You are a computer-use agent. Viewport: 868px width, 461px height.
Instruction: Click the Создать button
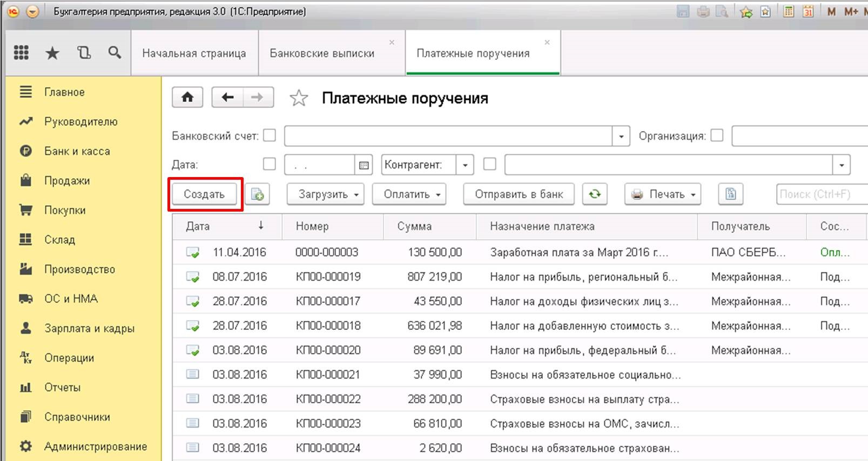204,194
